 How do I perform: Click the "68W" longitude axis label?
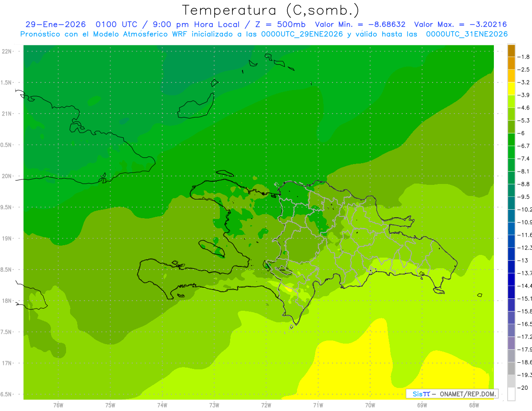click(474, 405)
